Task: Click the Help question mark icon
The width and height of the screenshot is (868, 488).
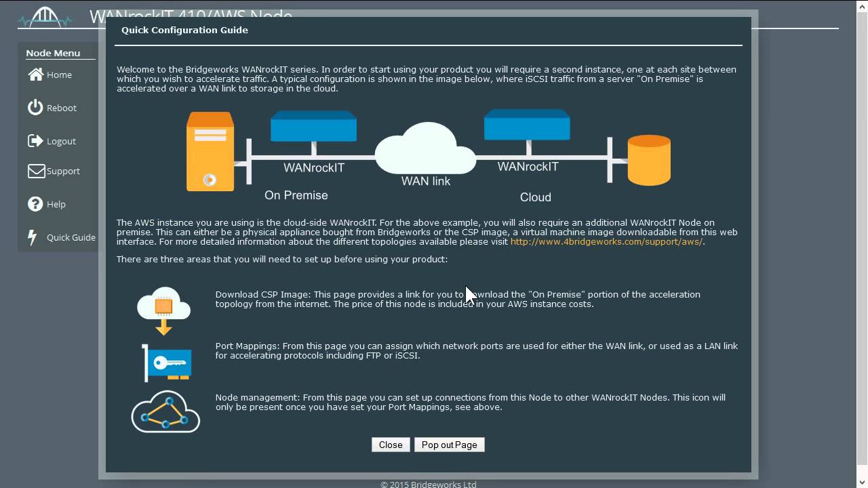Action: 35,203
